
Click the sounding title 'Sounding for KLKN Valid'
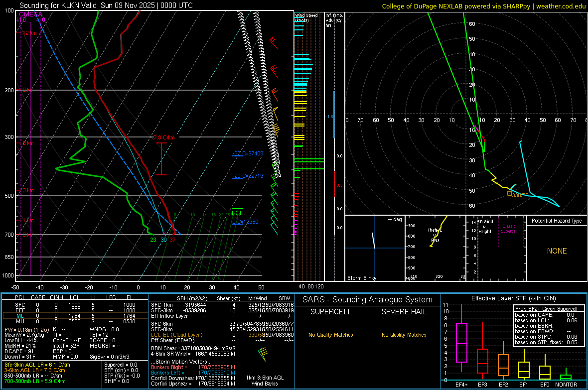[58, 5]
